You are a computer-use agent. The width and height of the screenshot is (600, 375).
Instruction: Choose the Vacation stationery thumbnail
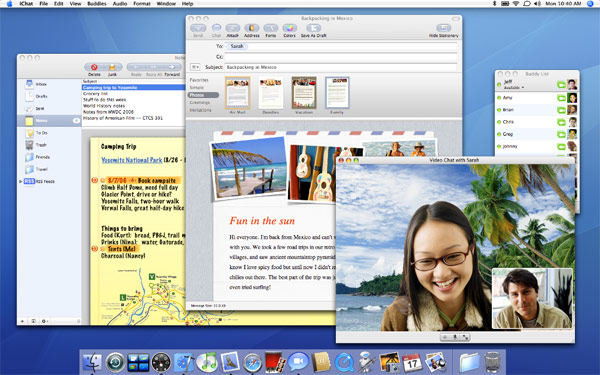coord(304,93)
